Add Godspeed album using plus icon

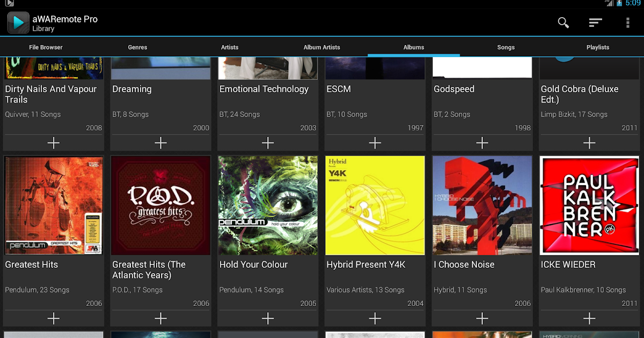(482, 143)
